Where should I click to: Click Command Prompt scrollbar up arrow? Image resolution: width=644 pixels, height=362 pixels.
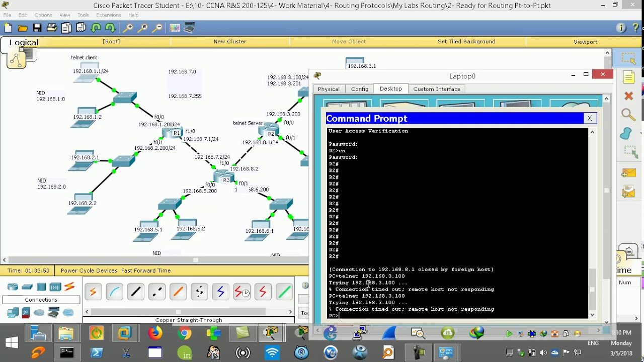[x=592, y=132]
